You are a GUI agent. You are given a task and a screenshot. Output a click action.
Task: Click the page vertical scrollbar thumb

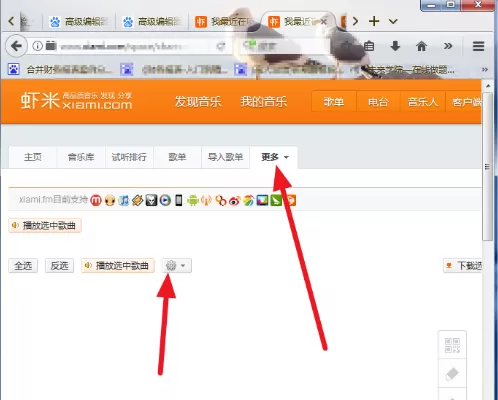coord(488,167)
